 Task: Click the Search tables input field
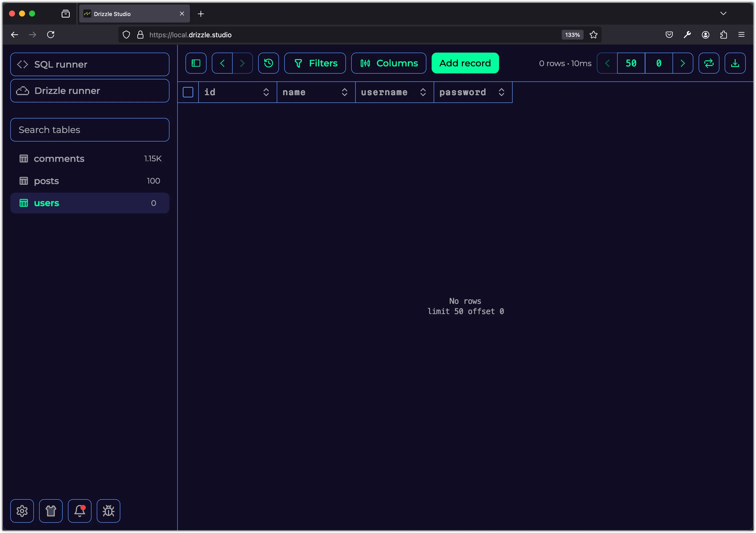(x=90, y=130)
